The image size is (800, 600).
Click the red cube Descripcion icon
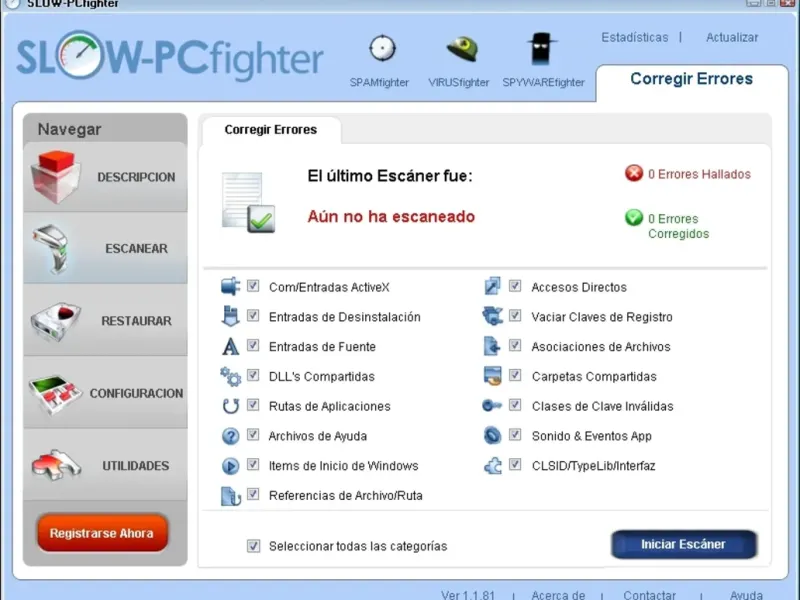(x=55, y=177)
